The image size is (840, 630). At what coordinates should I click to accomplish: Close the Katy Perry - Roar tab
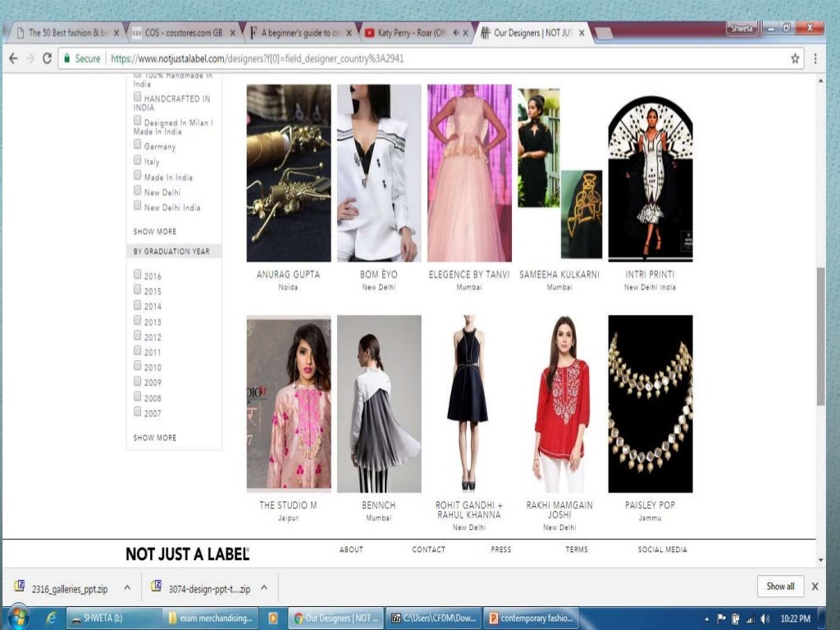[x=466, y=33]
